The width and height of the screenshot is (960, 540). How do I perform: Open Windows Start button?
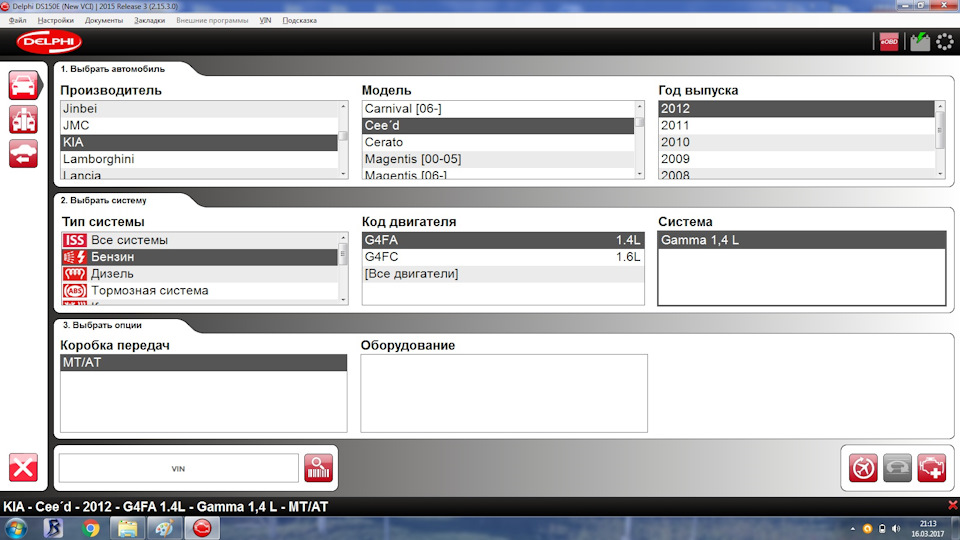click(16, 528)
